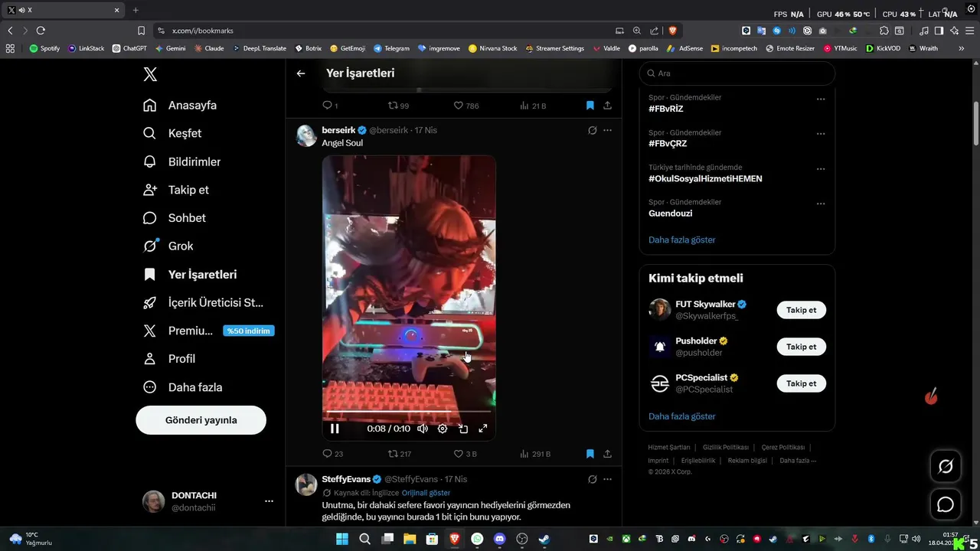The width and height of the screenshot is (980, 551).
Task: Show more bookmarks with the chevron
Action: click(x=962, y=48)
